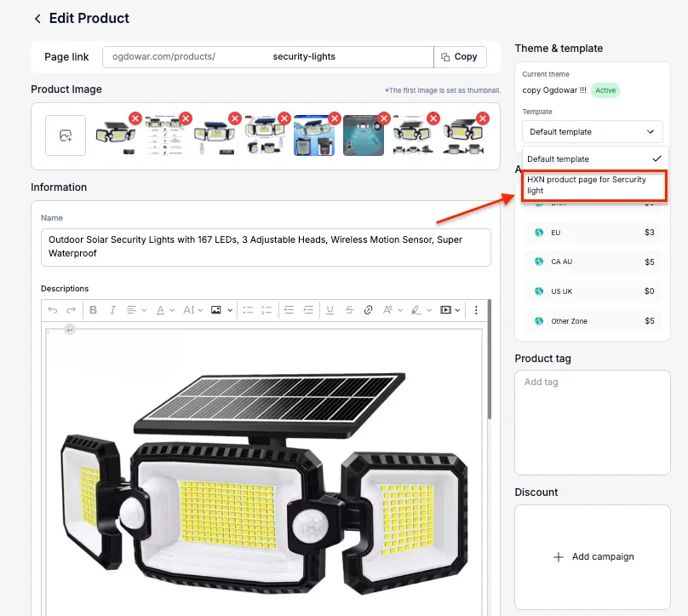This screenshot has height=616, width=688.
Task: Apply strikethrough formatting in the editor
Action: (x=349, y=310)
